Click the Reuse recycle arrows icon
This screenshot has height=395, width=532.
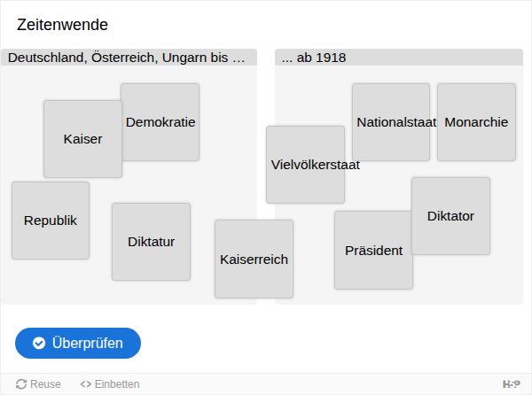tap(21, 384)
